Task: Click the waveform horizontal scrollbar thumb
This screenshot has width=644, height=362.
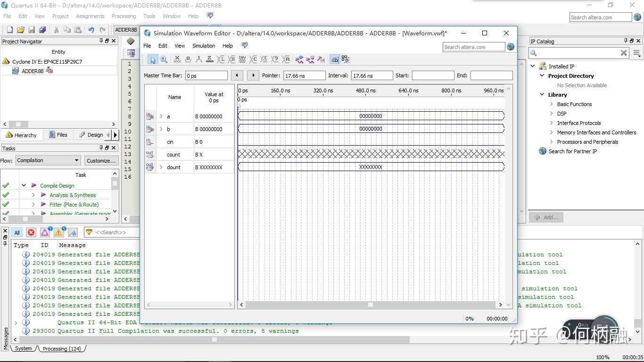Action: (371, 305)
